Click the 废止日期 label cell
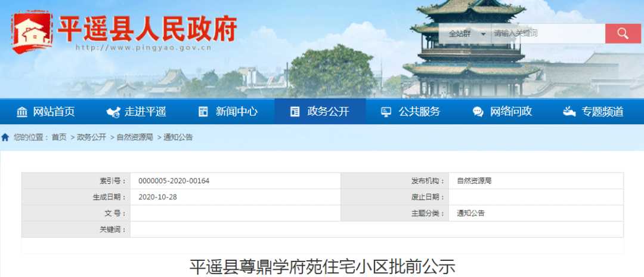 point(395,197)
